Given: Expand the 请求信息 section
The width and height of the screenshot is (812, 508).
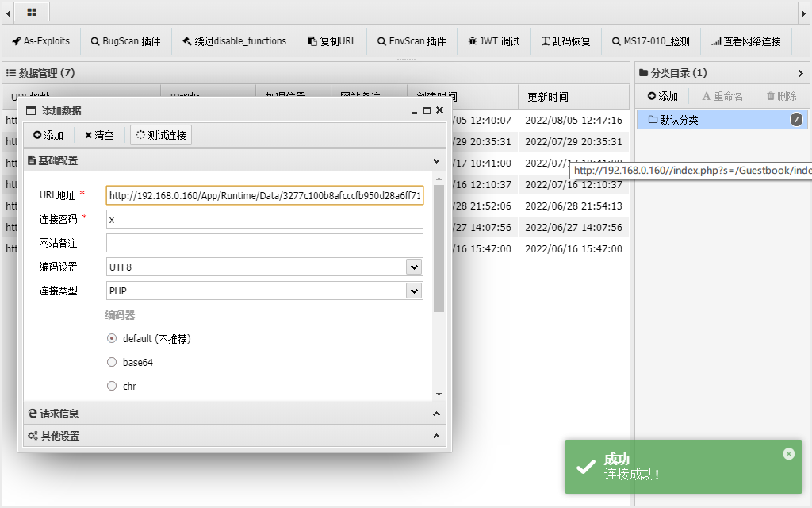Looking at the screenshot, I should pyautogui.click(x=437, y=414).
